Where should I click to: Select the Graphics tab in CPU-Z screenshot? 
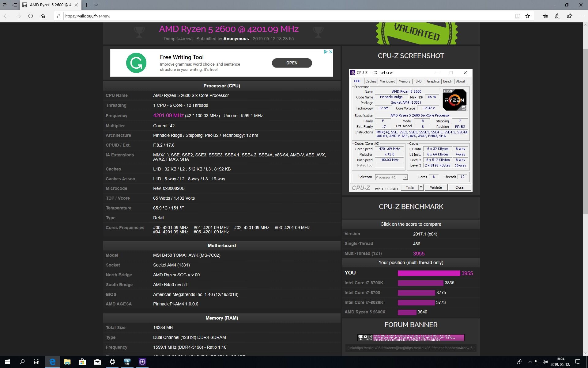(x=433, y=81)
